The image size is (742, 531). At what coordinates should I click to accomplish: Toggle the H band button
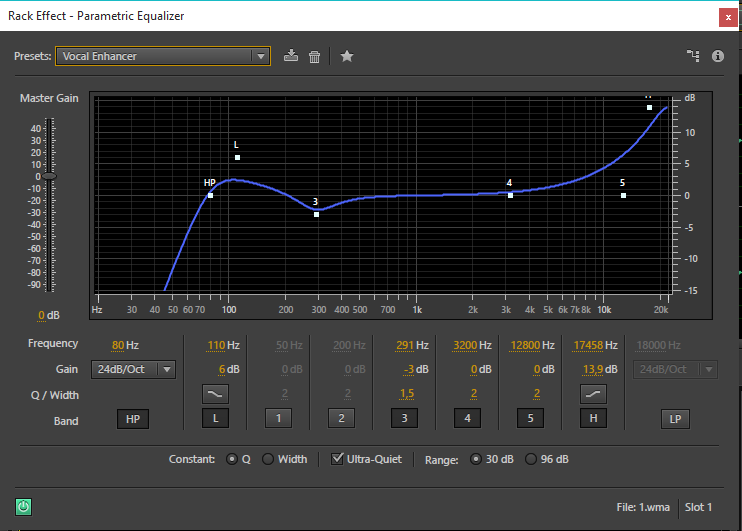coord(593,418)
